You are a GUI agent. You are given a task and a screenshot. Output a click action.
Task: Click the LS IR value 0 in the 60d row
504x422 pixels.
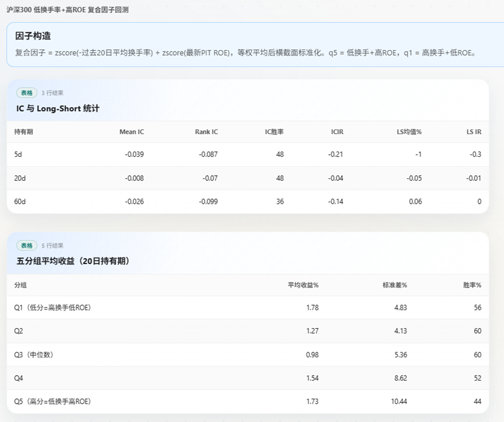tap(479, 202)
